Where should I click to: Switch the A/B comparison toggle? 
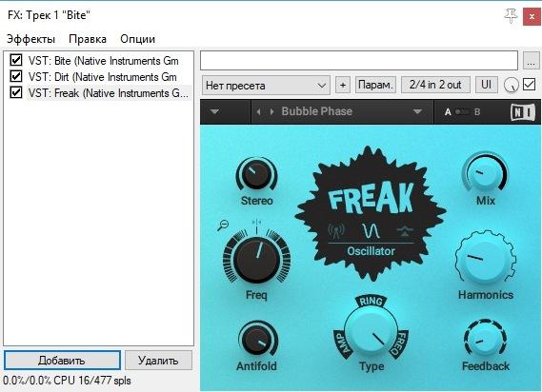462,112
